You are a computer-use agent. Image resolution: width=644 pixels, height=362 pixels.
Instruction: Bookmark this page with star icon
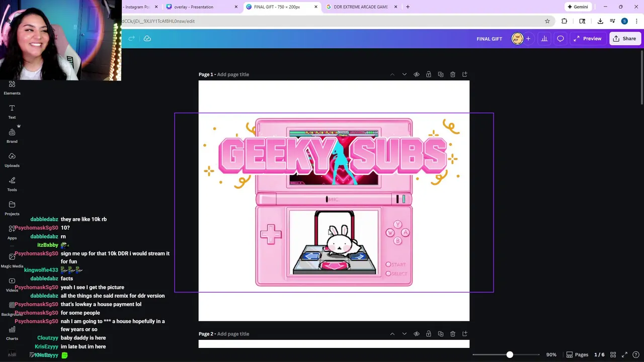(x=547, y=21)
